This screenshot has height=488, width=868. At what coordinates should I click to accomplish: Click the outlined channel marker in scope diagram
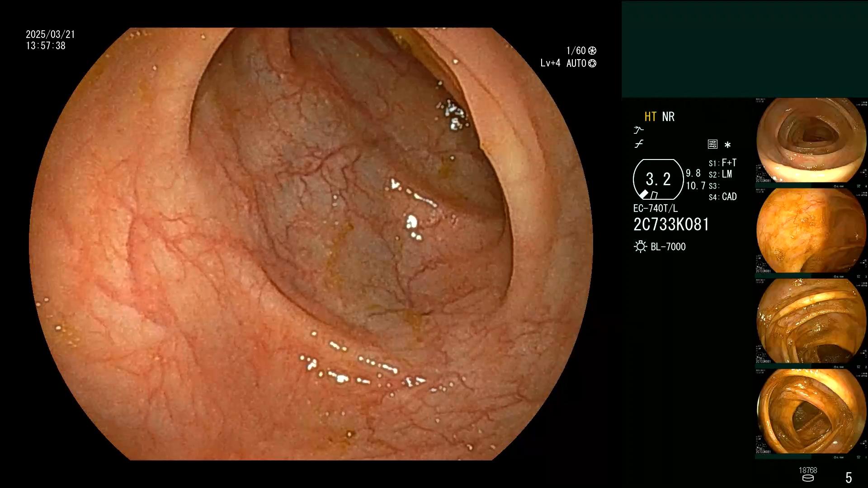click(654, 195)
